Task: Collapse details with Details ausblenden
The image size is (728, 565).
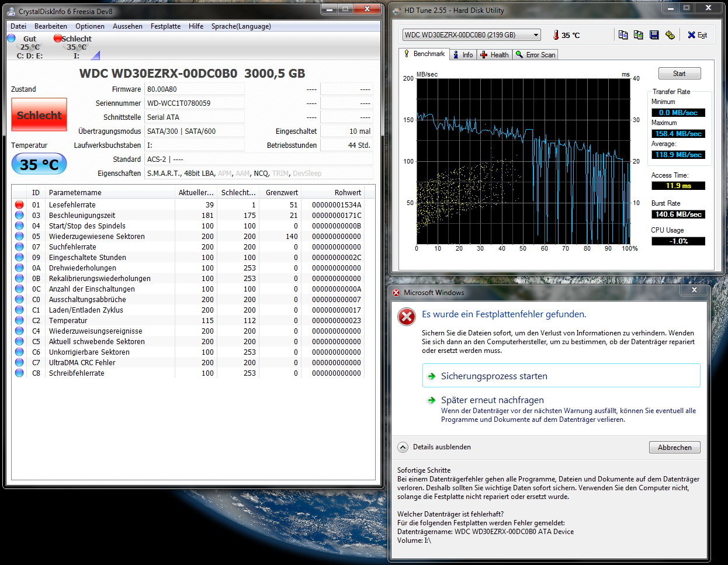Action: pos(434,447)
